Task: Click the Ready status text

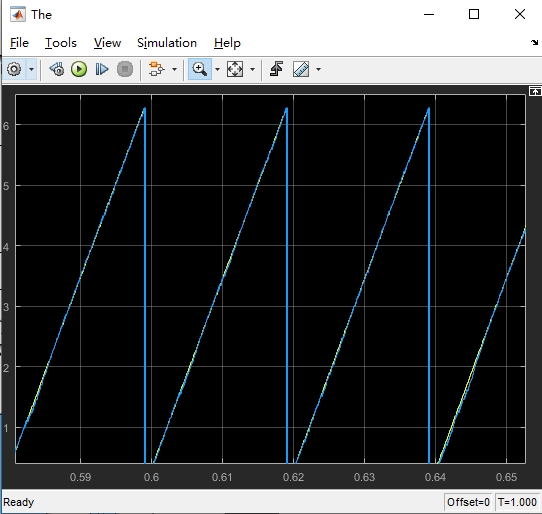Action: point(19,502)
